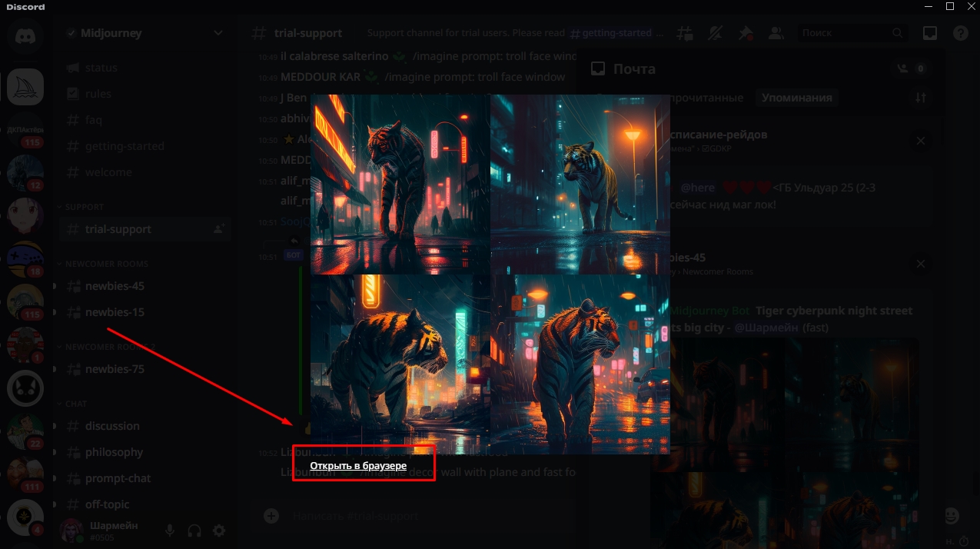Image resolution: width=980 pixels, height=549 pixels.
Task: Open the off-topic channel
Action: click(145, 504)
